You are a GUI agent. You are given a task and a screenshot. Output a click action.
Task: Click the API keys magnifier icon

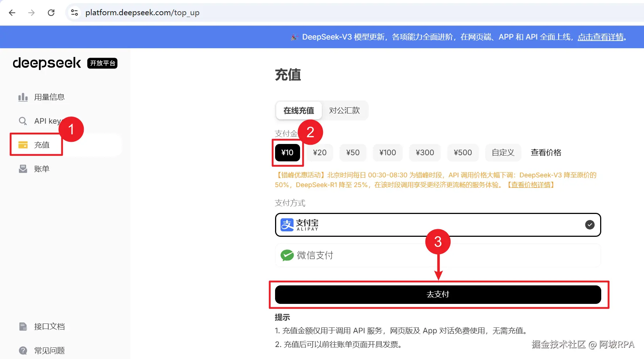click(x=23, y=121)
